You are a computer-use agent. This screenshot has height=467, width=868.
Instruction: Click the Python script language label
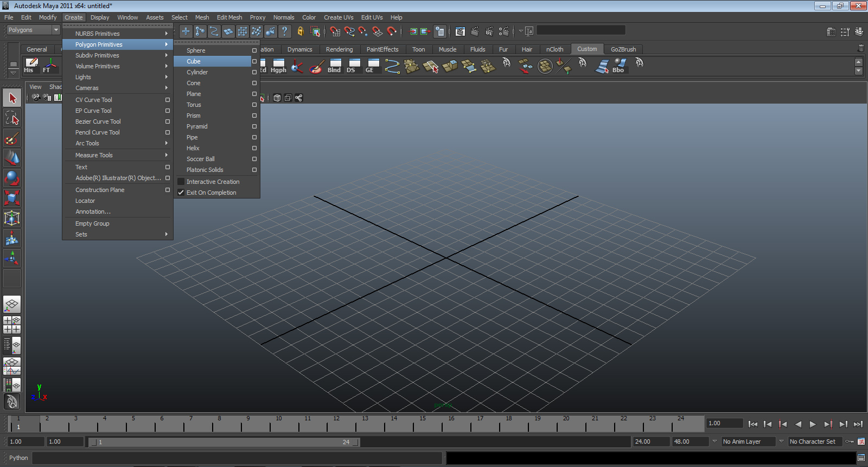18,458
